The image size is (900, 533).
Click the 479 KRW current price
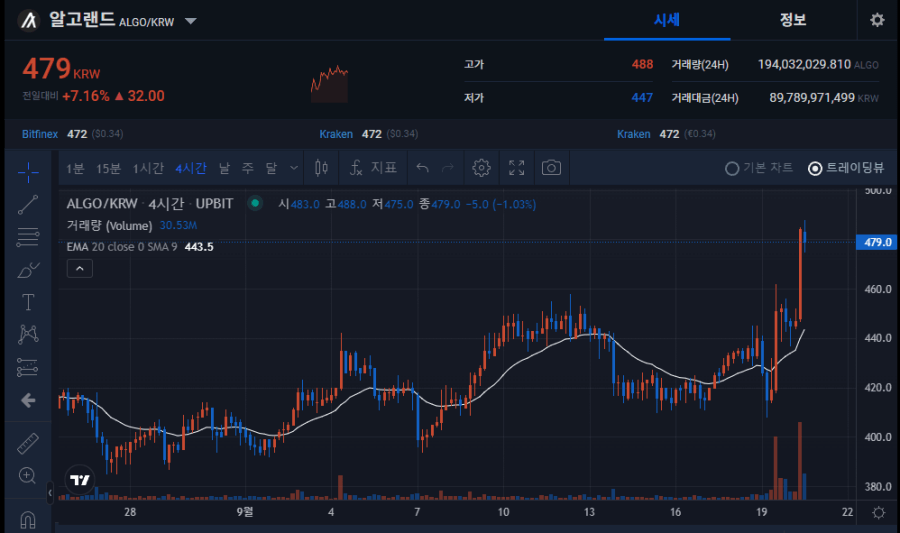(x=61, y=69)
